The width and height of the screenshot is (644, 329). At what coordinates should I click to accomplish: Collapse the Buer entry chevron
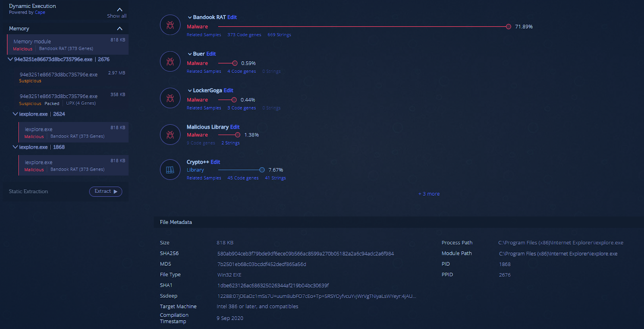coord(190,54)
